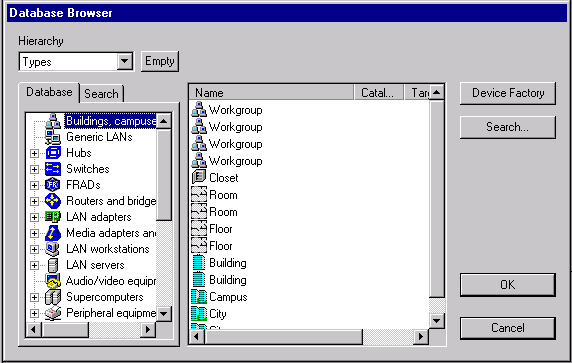Click the LAN servers tower icon
The width and height of the screenshot is (572, 363).
click(x=53, y=265)
